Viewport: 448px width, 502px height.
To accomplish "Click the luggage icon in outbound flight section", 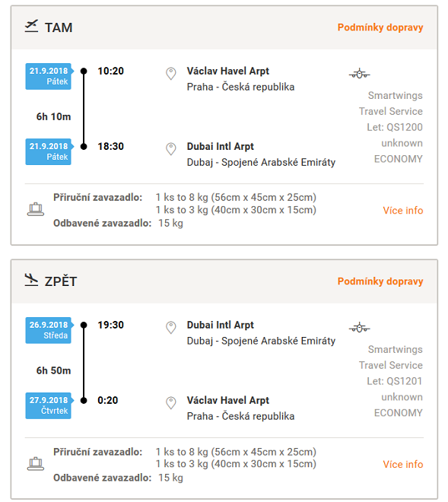I will [x=36, y=209].
